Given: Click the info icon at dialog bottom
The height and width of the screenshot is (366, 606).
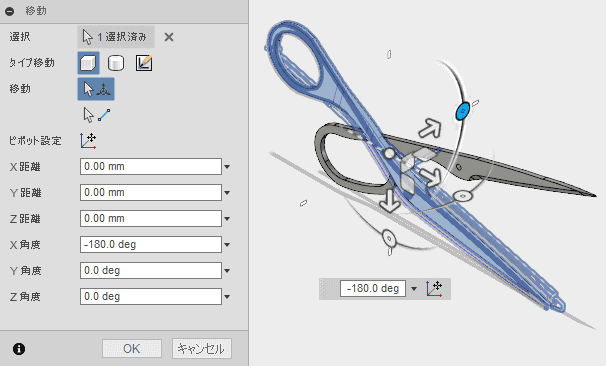Looking at the screenshot, I should click(19, 349).
